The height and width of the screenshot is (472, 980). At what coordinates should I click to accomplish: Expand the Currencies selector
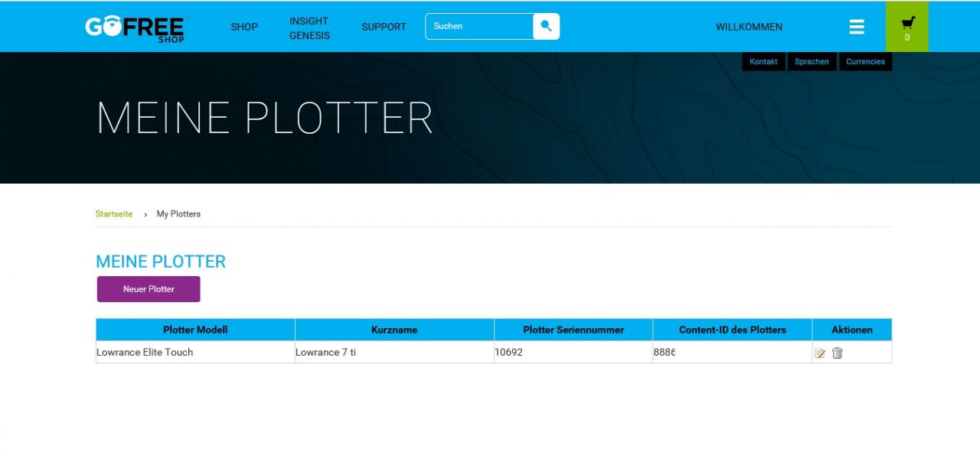[x=865, y=61]
